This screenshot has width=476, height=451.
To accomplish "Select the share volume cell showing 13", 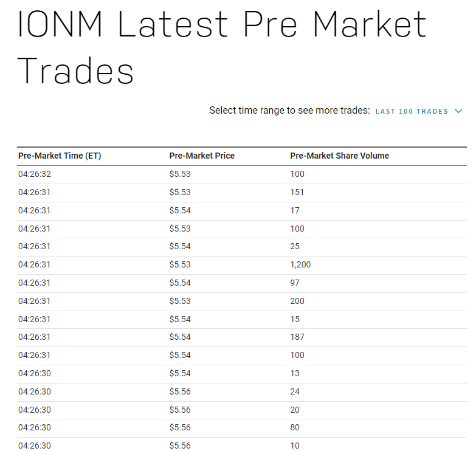I will [295, 374].
